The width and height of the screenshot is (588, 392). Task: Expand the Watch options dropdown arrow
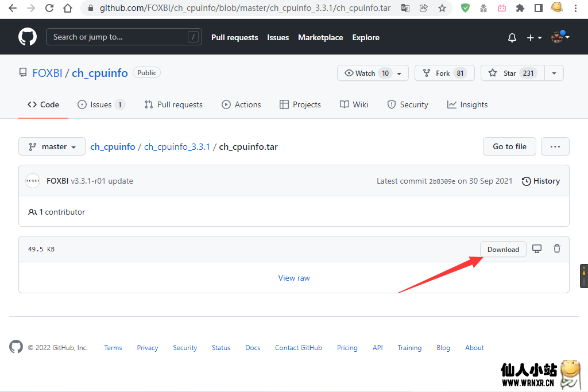(x=400, y=73)
